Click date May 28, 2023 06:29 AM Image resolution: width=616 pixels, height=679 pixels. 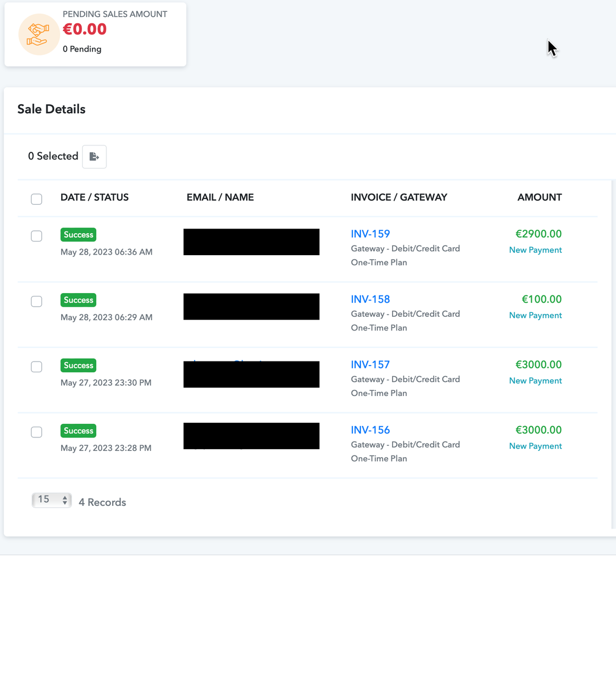pyautogui.click(x=106, y=317)
